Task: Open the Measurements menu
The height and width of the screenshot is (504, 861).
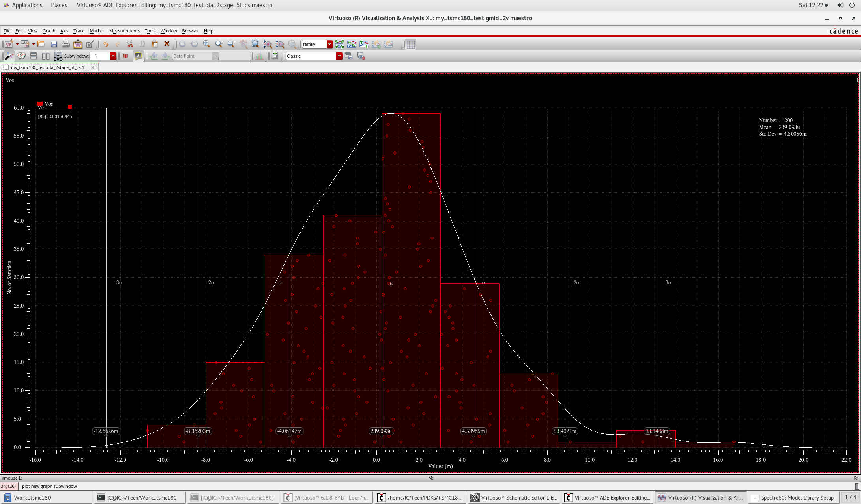Action: pyautogui.click(x=124, y=31)
